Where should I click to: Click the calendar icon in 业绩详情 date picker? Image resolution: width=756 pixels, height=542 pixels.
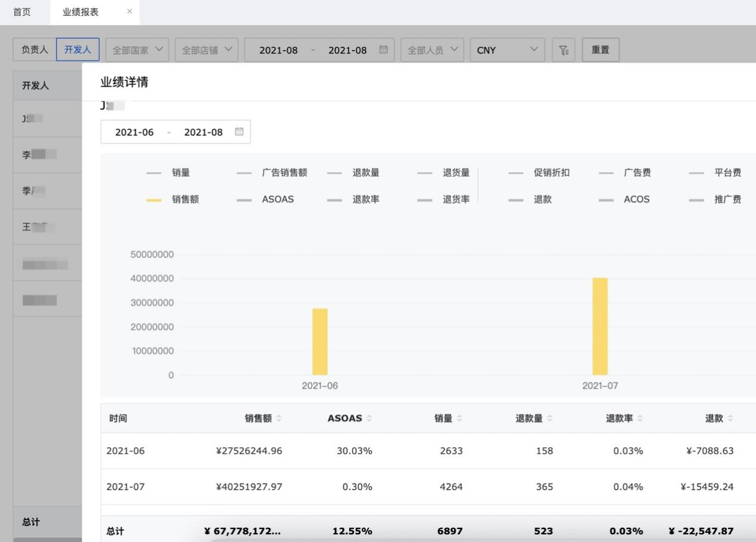click(x=239, y=132)
